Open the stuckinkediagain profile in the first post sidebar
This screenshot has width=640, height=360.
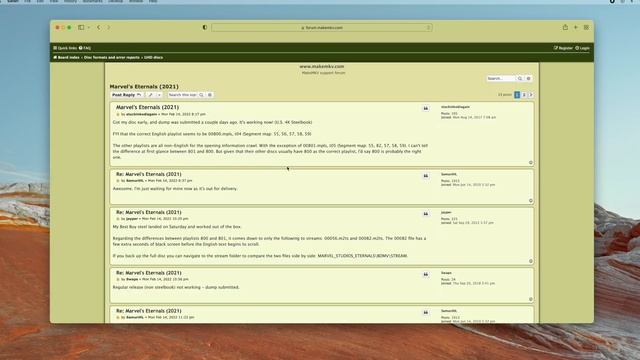point(455,107)
